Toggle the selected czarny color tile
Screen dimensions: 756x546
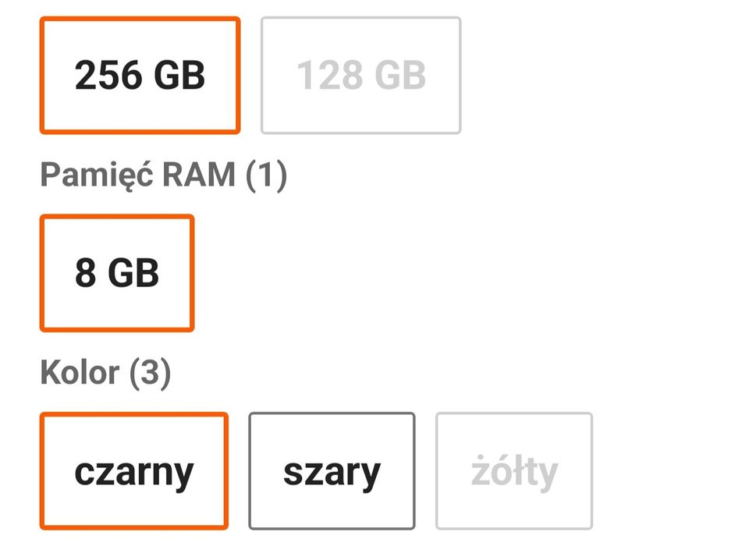(x=134, y=471)
